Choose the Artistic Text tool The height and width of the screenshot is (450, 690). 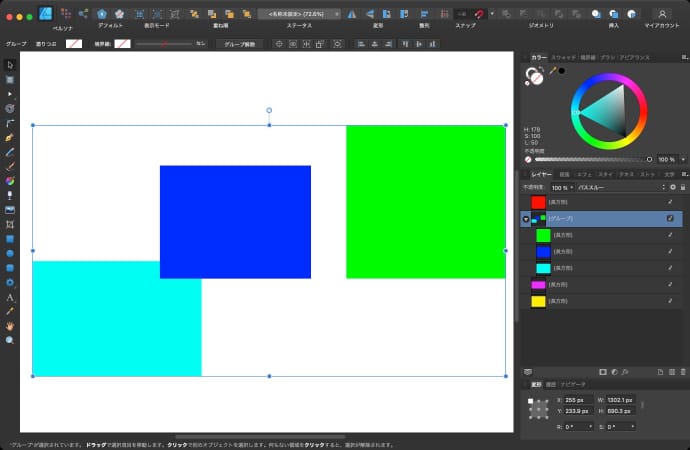[10, 298]
